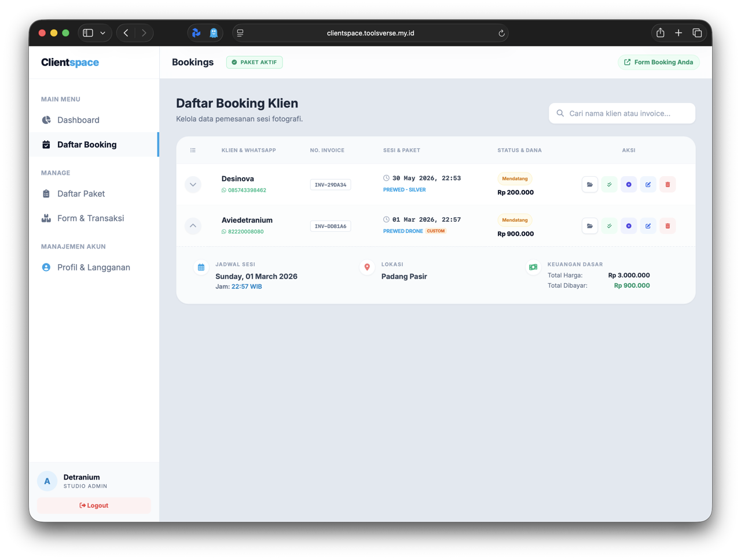Click the Form Booking Anda button
The image size is (741, 560).
[x=658, y=62]
